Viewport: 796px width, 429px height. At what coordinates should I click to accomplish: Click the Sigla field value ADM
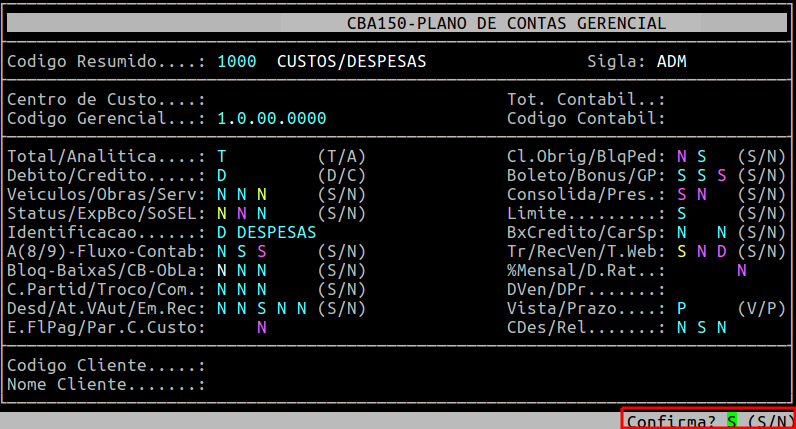[671, 61]
